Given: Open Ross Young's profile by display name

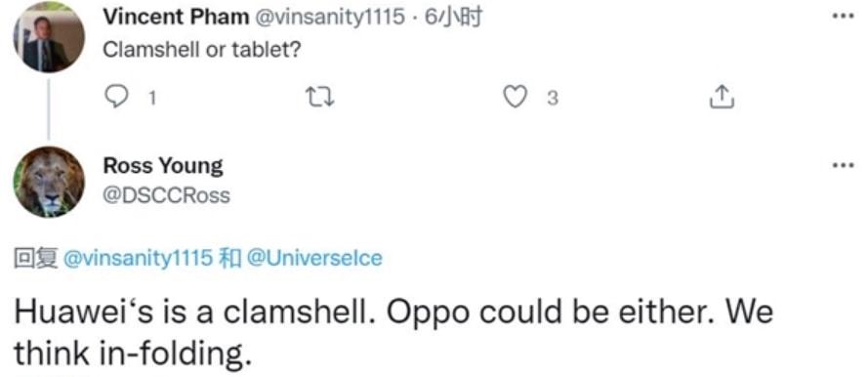Looking at the screenshot, I should [x=163, y=165].
